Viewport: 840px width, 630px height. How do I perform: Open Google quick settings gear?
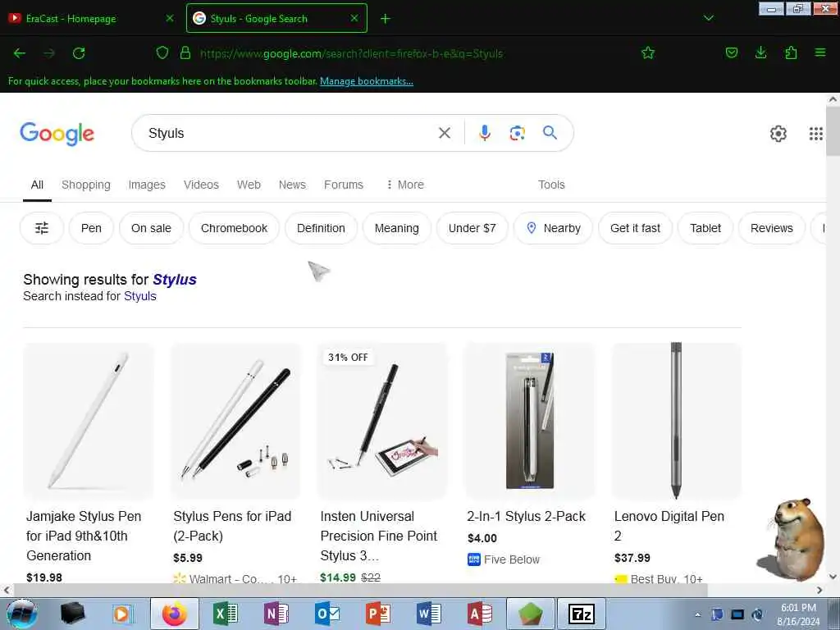[778, 134]
